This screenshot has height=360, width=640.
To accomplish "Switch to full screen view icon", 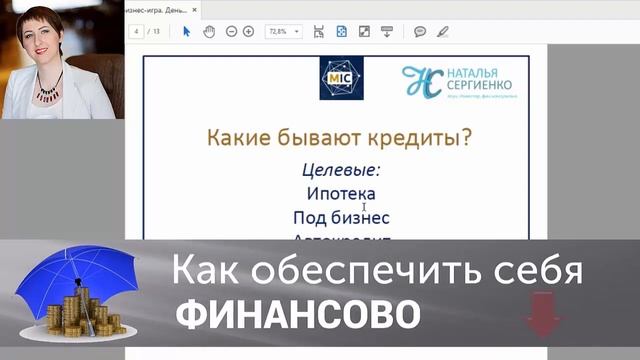I will point(364,31).
